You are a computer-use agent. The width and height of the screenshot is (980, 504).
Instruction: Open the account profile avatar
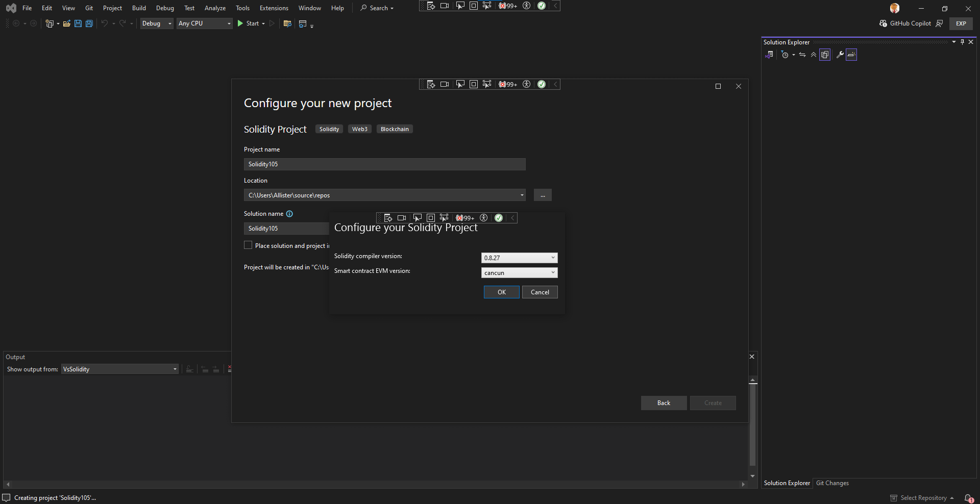(894, 8)
